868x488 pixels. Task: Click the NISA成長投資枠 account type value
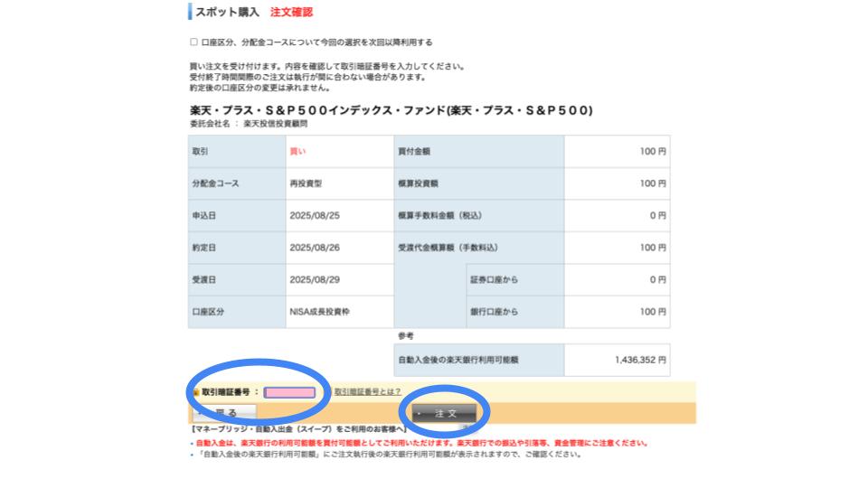[319, 312]
